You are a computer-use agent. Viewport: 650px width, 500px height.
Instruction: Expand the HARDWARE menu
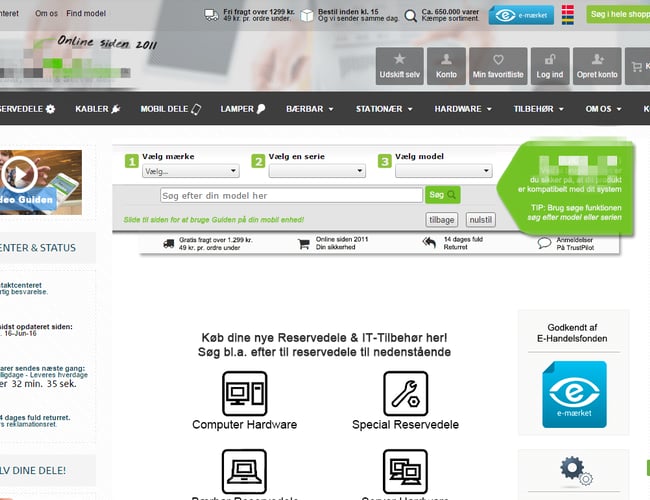coord(463,109)
